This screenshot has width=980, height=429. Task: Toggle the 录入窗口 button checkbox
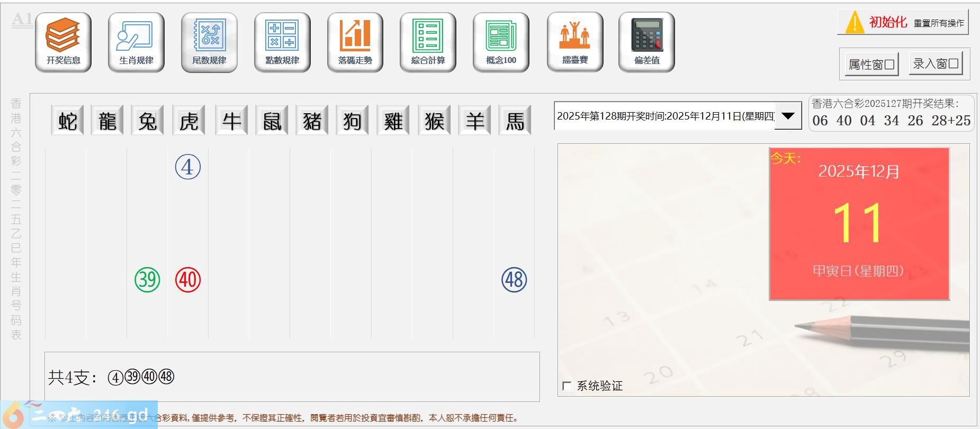[936, 64]
